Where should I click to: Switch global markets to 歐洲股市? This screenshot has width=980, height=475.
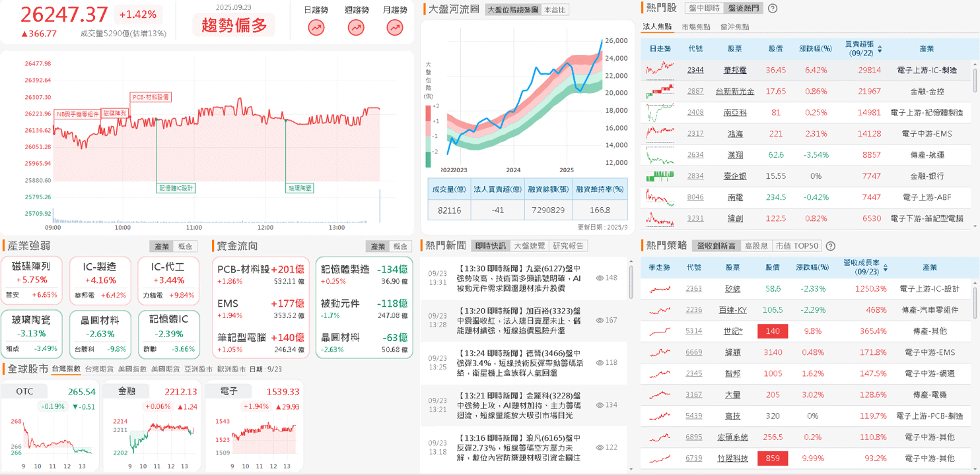[x=230, y=369]
